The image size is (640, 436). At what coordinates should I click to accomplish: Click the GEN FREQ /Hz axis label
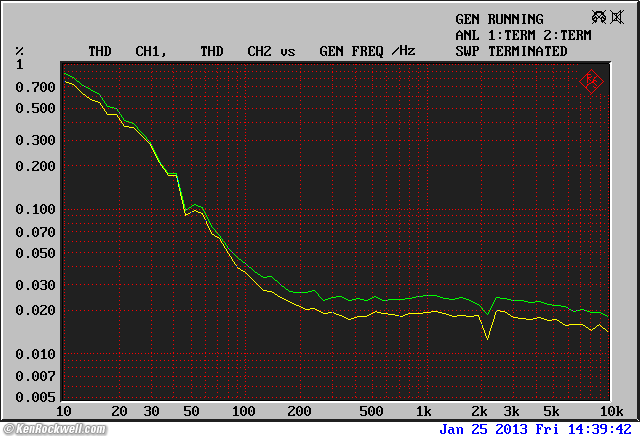367,51
